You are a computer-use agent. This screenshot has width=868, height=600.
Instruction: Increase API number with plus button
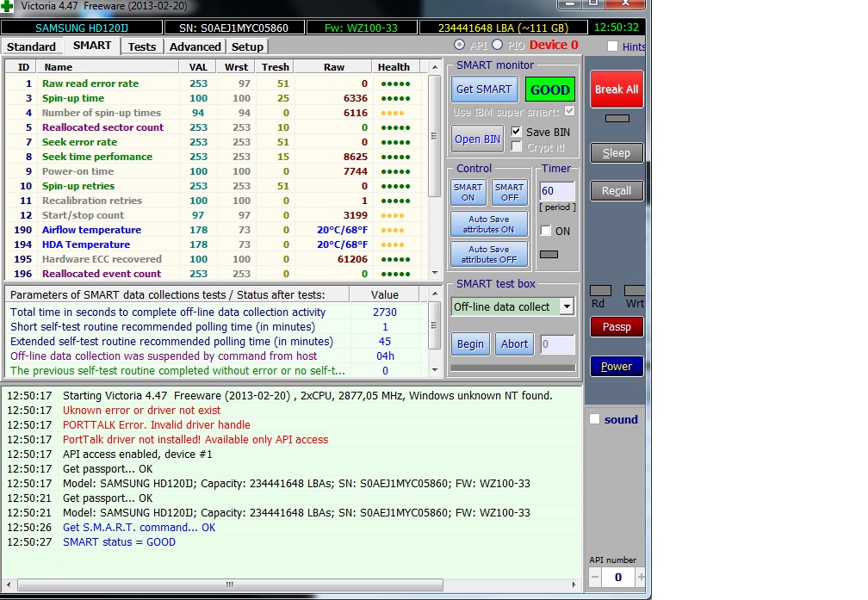[641, 577]
